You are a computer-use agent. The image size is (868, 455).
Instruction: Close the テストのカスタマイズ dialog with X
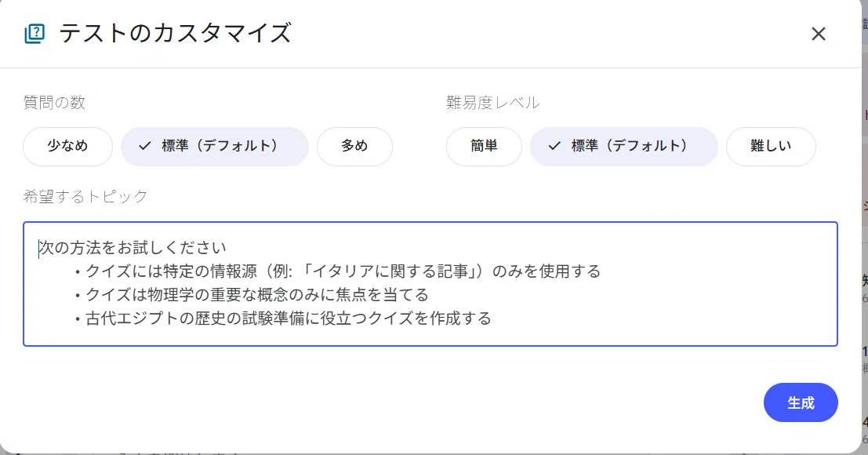818,34
